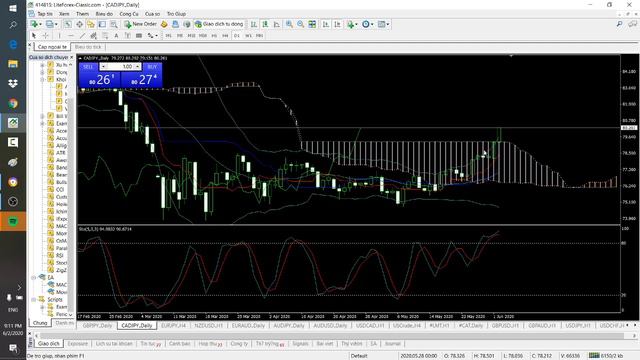Open the Them menu

(82, 14)
